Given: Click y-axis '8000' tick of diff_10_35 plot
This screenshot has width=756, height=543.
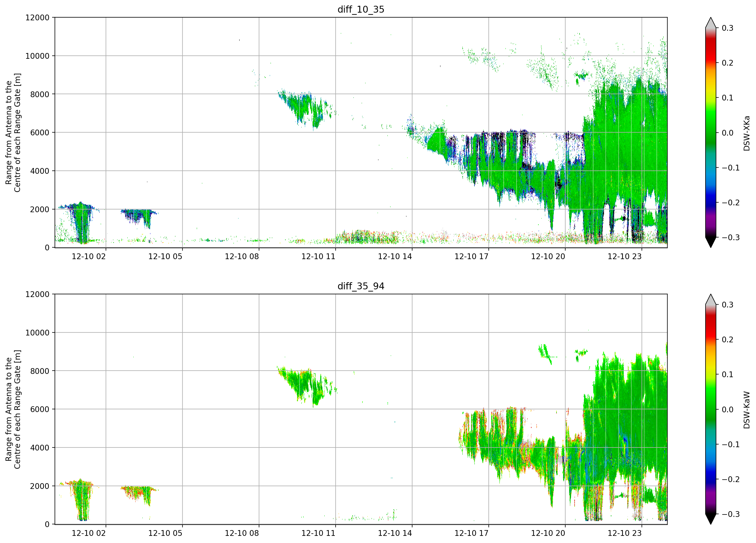Looking at the screenshot, I should point(40,94).
